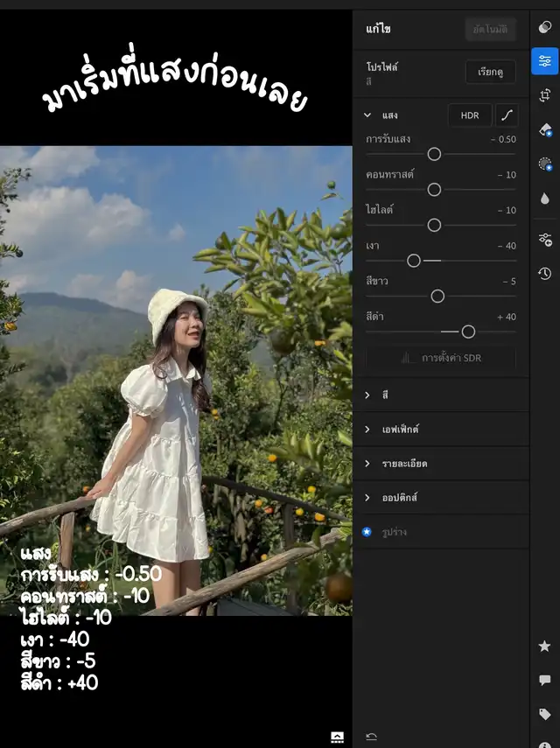Open the comments speech bubble icon
This screenshot has width=560, height=748.
pos(545,680)
